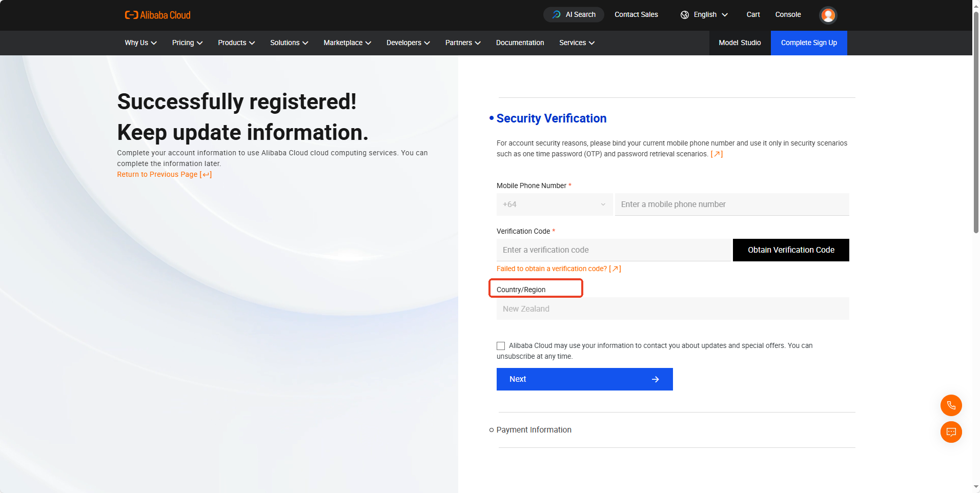Click Obtain Verification Code button
This screenshot has width=980, height=493.
791,250
